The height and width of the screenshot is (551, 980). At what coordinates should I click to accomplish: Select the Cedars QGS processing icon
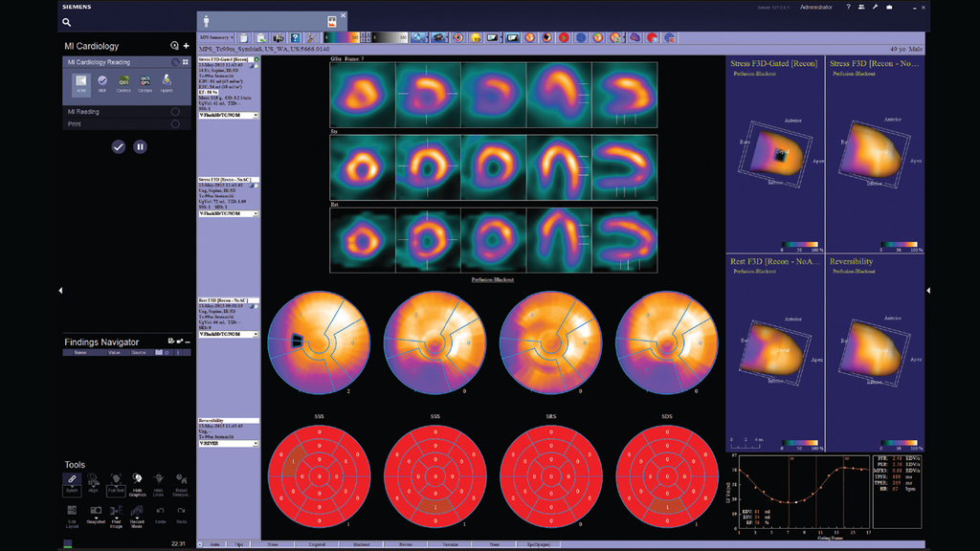pyautogui.click(x=123, y=81)
